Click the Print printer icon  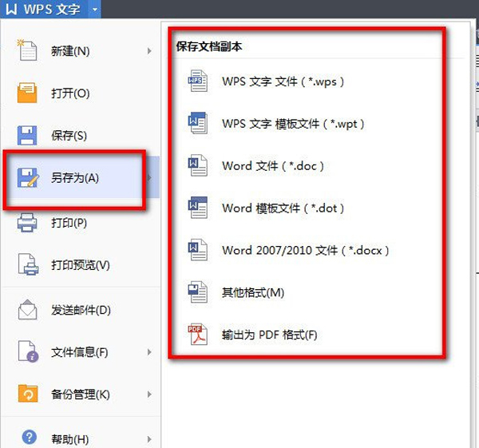point(27,223)
